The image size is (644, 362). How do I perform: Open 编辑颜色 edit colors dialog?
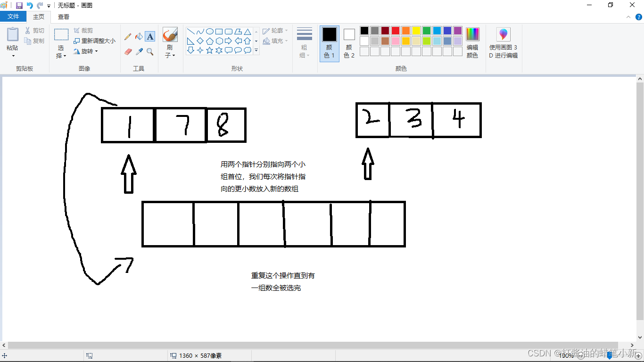(x=472, y=43)
